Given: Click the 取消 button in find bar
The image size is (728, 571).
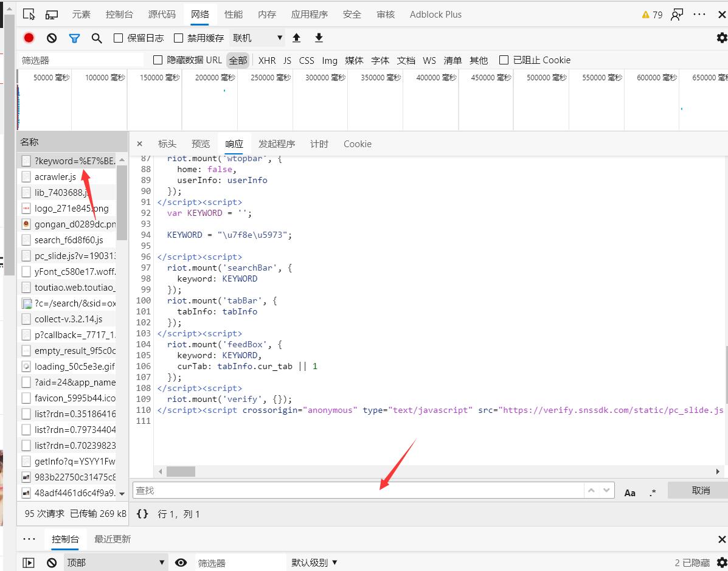Looking at the screenshot, I should coord(700,490).
